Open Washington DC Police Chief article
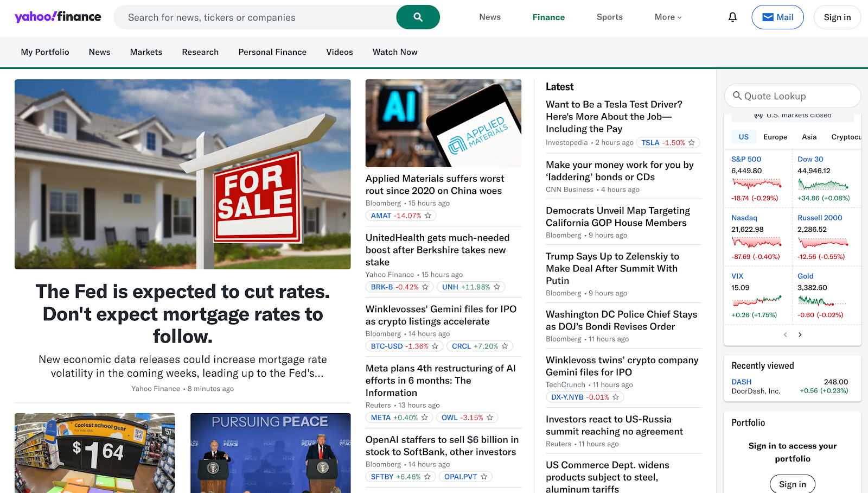Image resolution: width=868 pixels, height=493 pixels. [622, 320]
